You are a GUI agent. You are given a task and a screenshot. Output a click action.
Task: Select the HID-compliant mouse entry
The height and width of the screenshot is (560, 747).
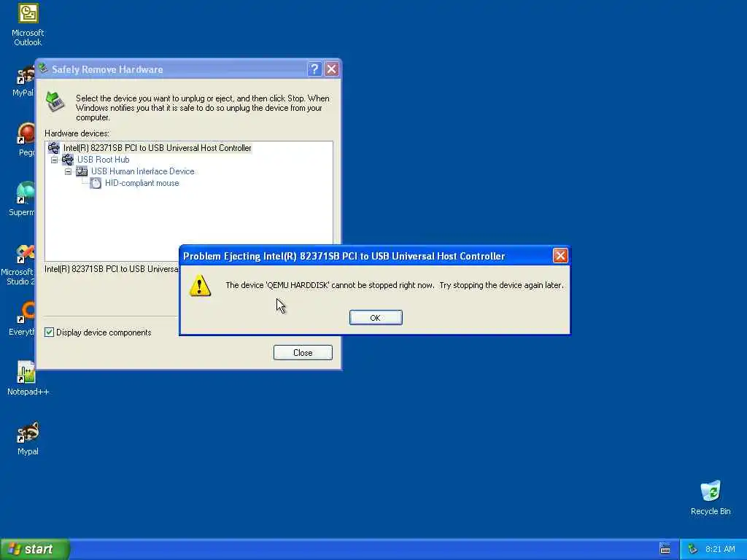point(142,183)
